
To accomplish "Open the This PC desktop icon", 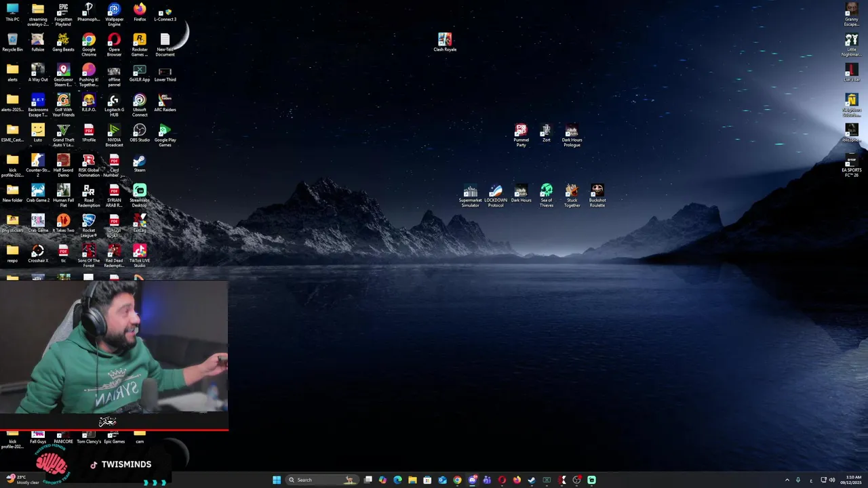I will point(12,13).
